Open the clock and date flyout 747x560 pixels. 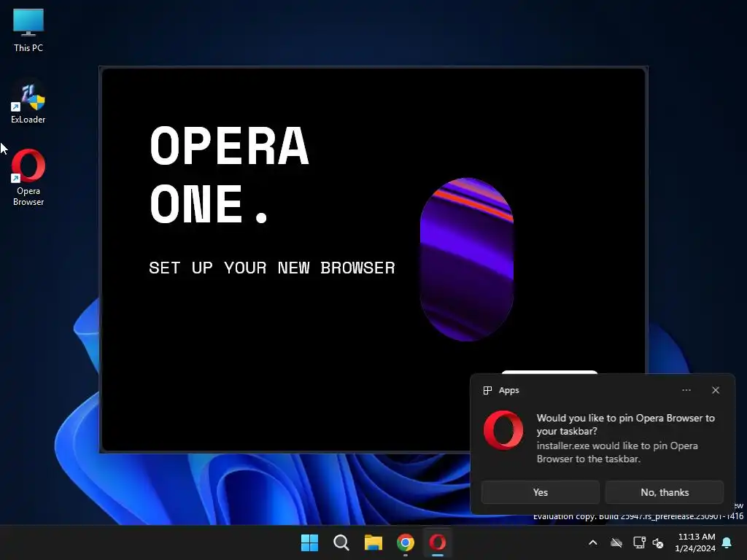pos(695,542)
